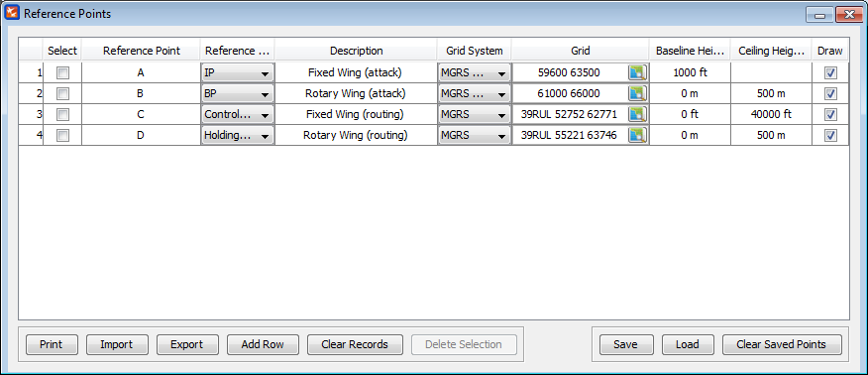
Task: Select row header number 3
Action: coord(31,115)
